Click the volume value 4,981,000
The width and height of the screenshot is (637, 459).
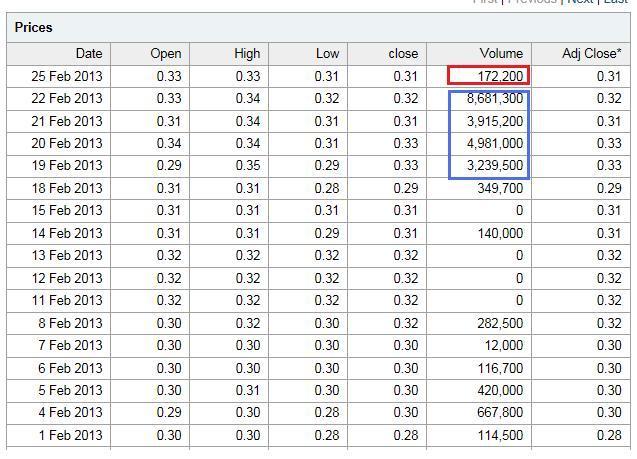click(x=495, y=143)
